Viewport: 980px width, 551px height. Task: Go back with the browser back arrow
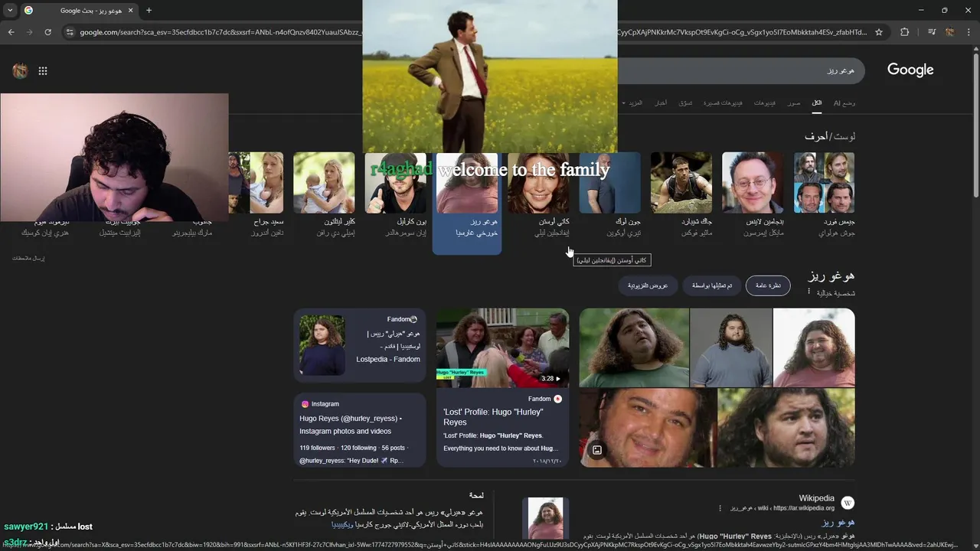coord(11,32)
